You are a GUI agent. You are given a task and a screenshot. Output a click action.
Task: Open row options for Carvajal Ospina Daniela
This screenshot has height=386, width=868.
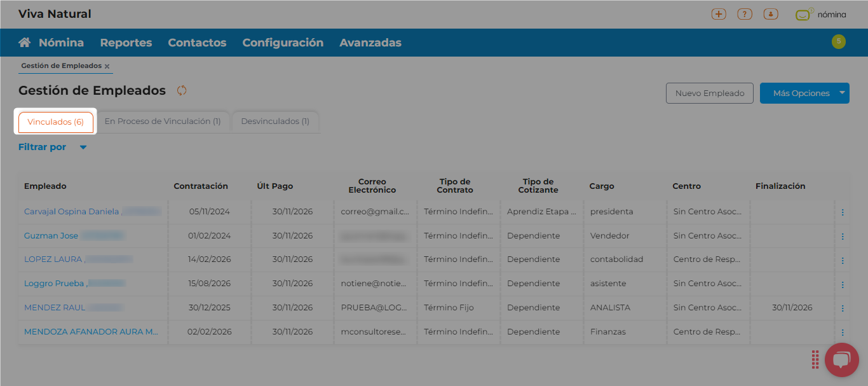843,212
